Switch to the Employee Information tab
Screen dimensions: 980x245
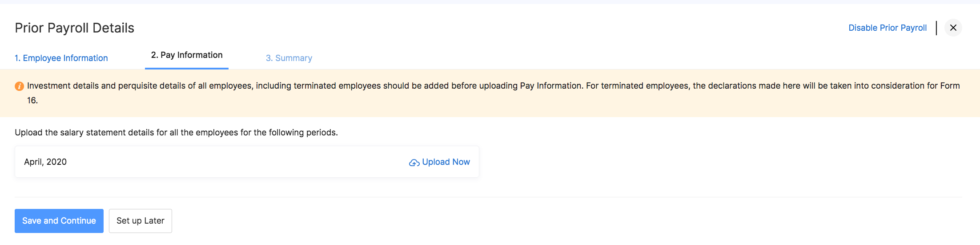click(x=61, y=58)
